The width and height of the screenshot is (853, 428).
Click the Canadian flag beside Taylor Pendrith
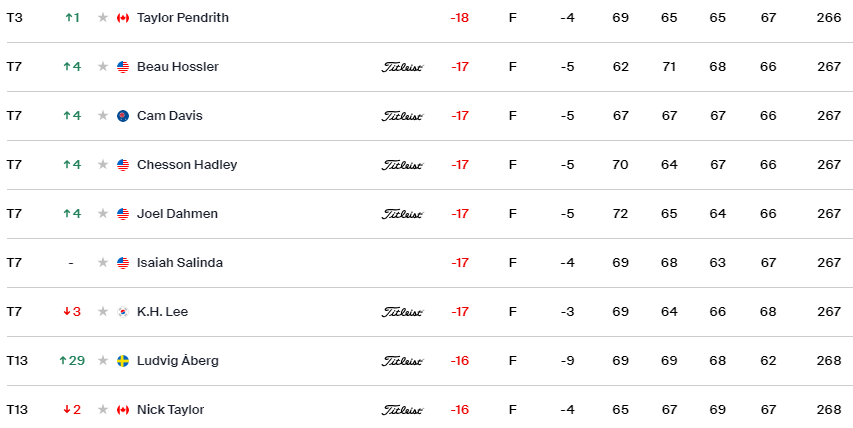coord(123,18)
